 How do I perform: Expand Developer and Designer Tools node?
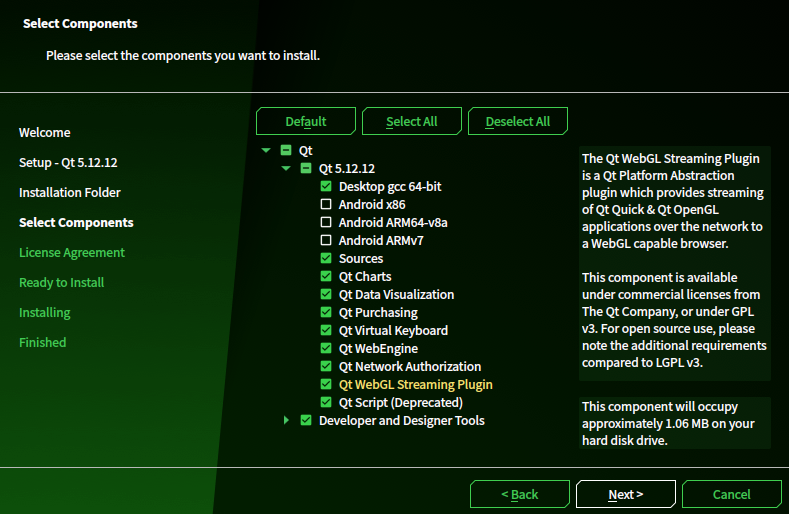click(286, 420)
